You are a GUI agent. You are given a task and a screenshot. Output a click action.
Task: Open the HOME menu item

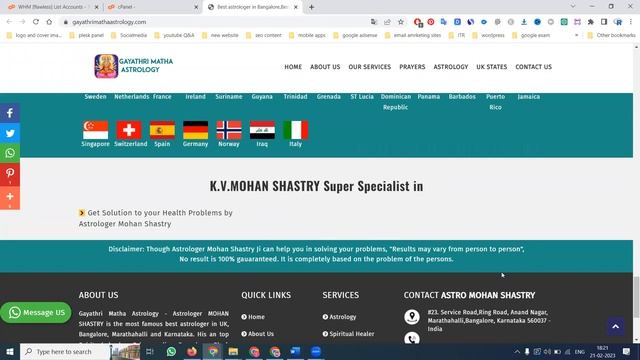[x=293, y=67]
